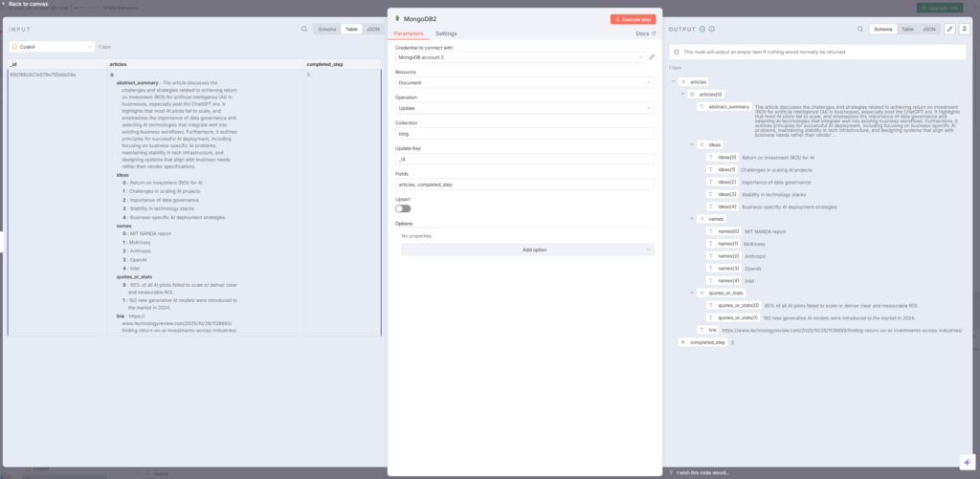This screenshot has width=980, height=479.
Task: Click the search icon in the Output panel
Action: (860, 30)
